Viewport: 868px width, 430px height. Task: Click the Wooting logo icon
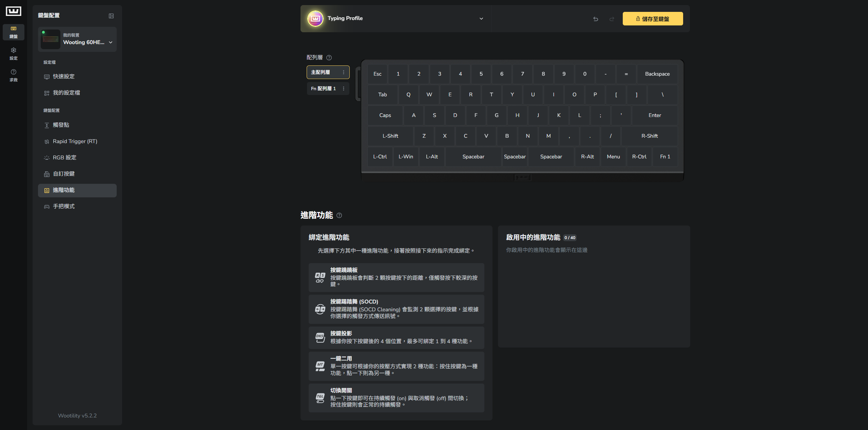(14, 11)
